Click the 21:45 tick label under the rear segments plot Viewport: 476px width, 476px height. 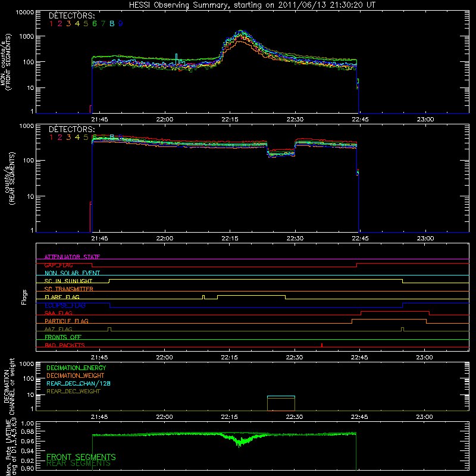(99, 239)
